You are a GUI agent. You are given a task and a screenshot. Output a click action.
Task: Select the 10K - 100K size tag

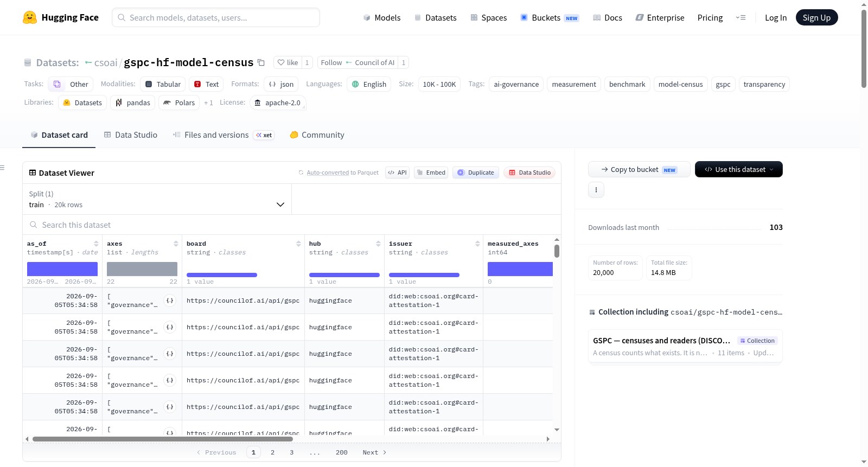point(439,84)
